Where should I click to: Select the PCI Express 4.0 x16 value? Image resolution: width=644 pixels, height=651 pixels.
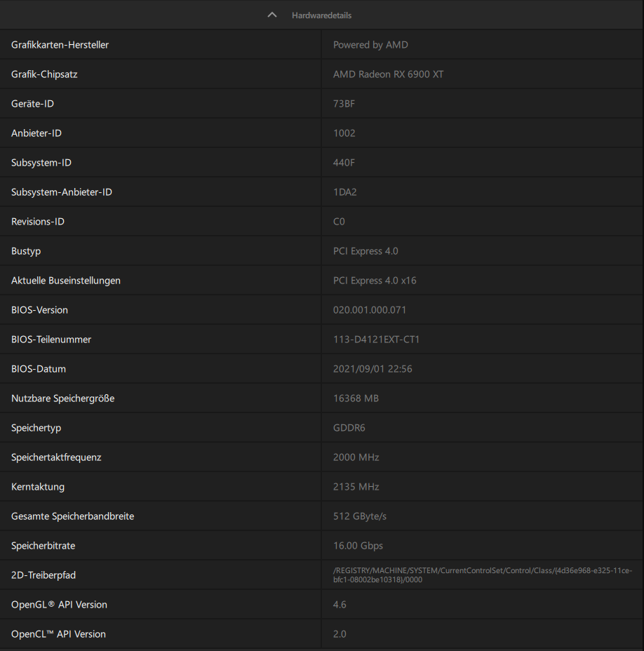click(375, 281)
